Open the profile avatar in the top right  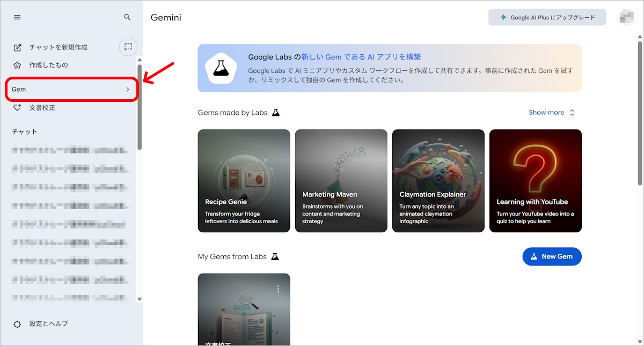click(626, 17)
